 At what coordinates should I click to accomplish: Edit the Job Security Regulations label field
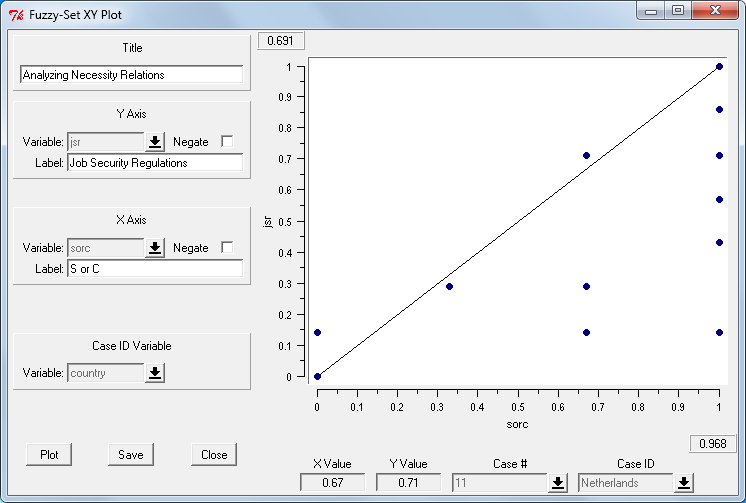tap(154, 163)
